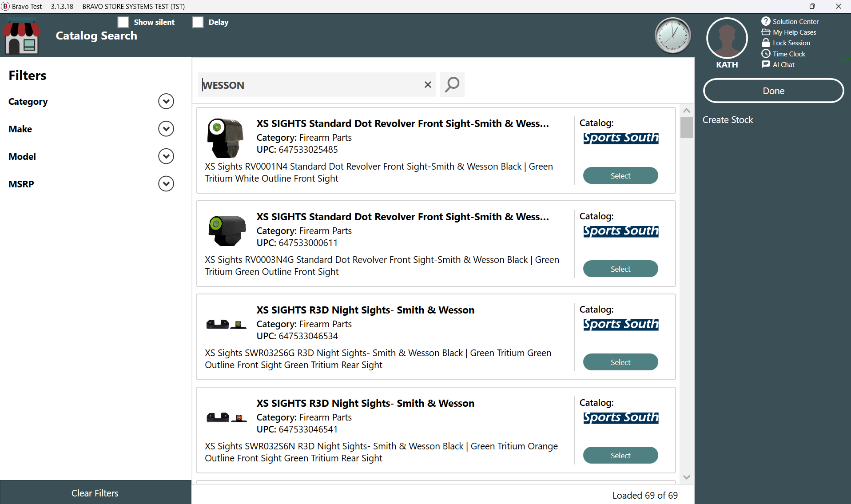Click Clear Filters button
The height and width of the screenshot is (504, 851).
pos(95,493)
